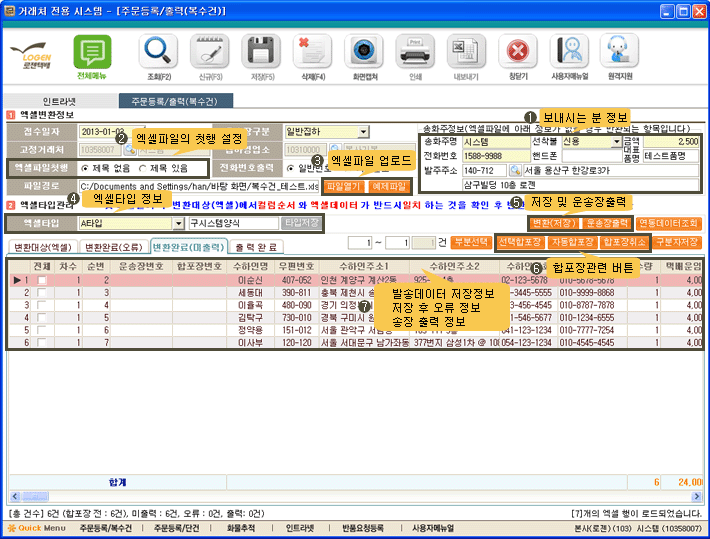The height and width of the screenshot is (539, 710).
Task: Select the 일반번호 radio button
Action: (290, 168)
